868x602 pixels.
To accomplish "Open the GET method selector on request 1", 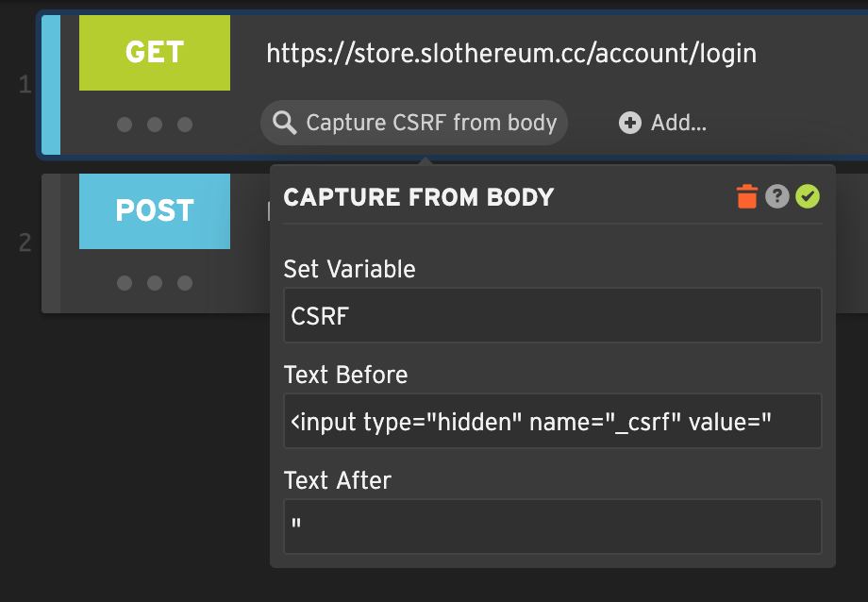I will [155, 53].
